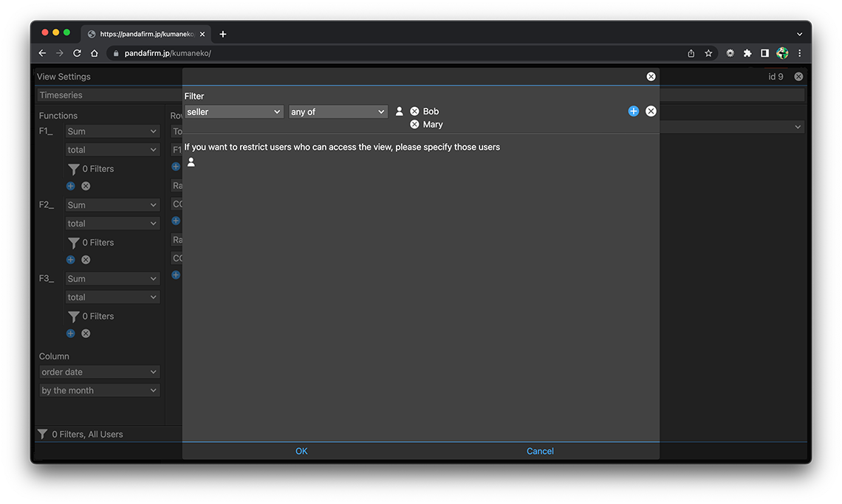Open the 'by the month' dropdown
The height and width of the screenshot is (504, 842).
pyautogui.click(x=100, y=390)
